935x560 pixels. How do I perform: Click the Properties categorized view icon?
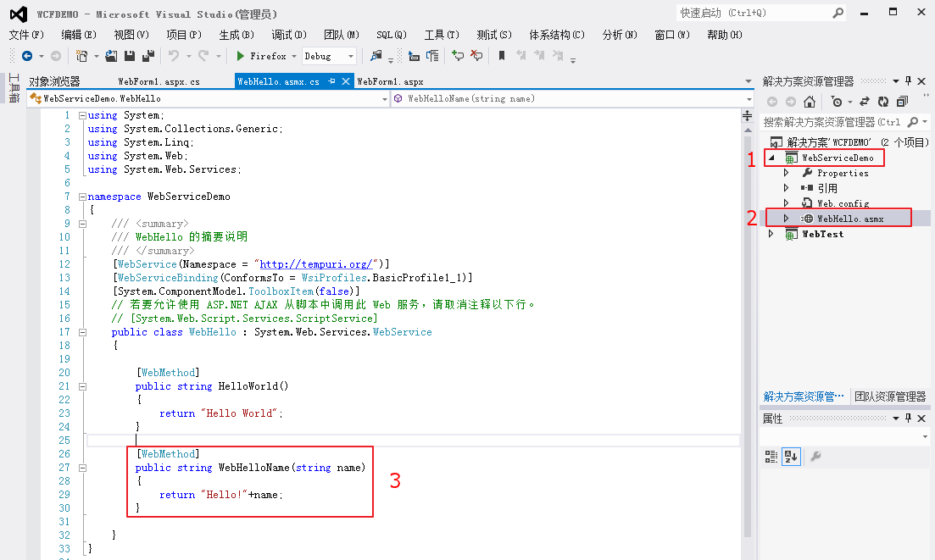tap(771, 457)
